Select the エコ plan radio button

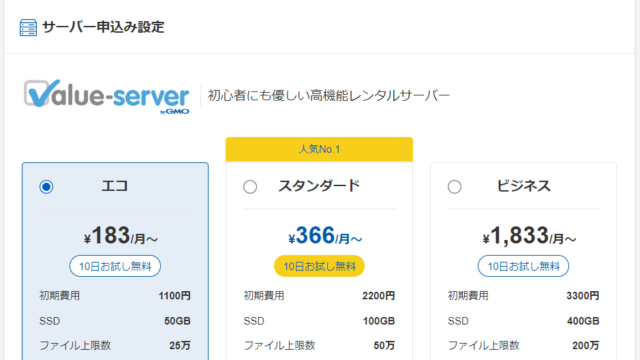coord(46,187)
